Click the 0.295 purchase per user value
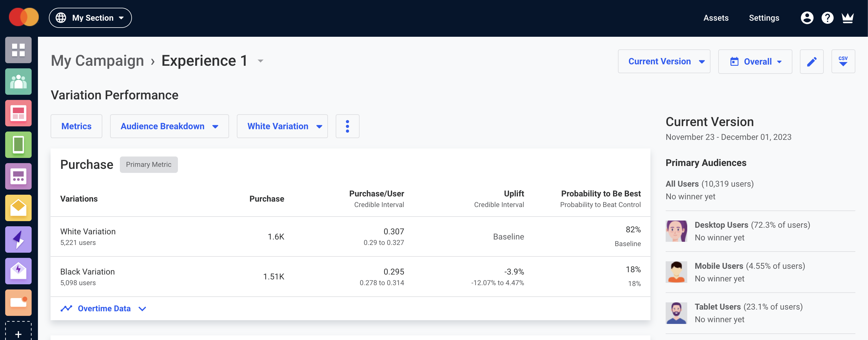Screen dimensions: 868x340 click(393, 272)
